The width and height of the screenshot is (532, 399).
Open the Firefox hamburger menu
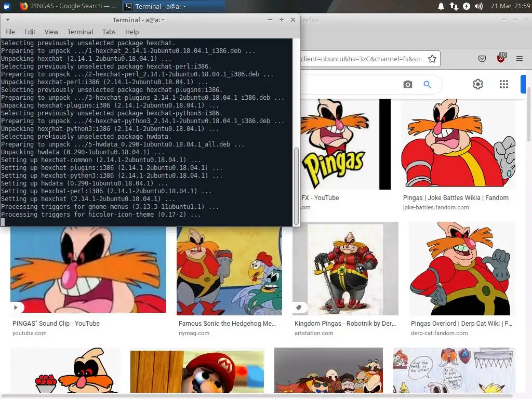(519, 59)
